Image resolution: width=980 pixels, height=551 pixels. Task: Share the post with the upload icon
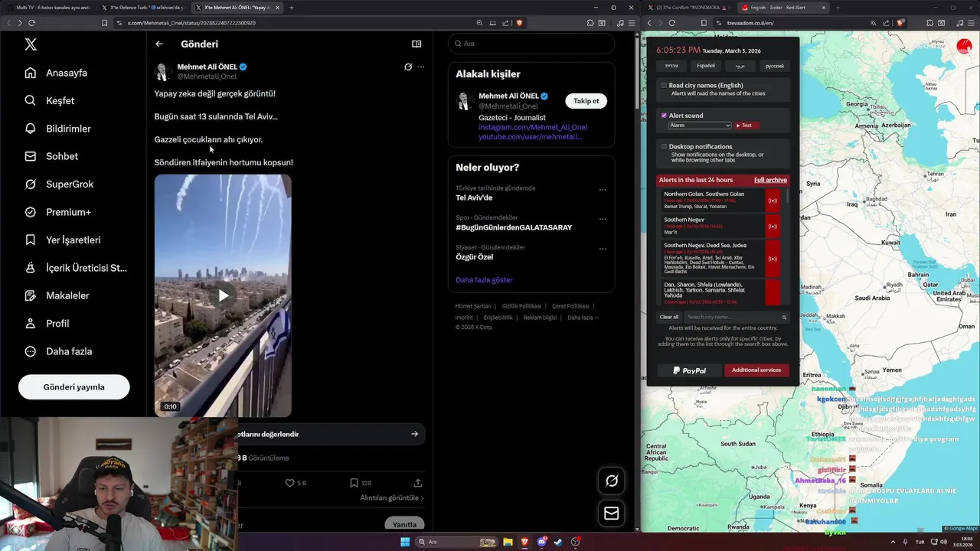pyautogui.click(x=418, y=483)
